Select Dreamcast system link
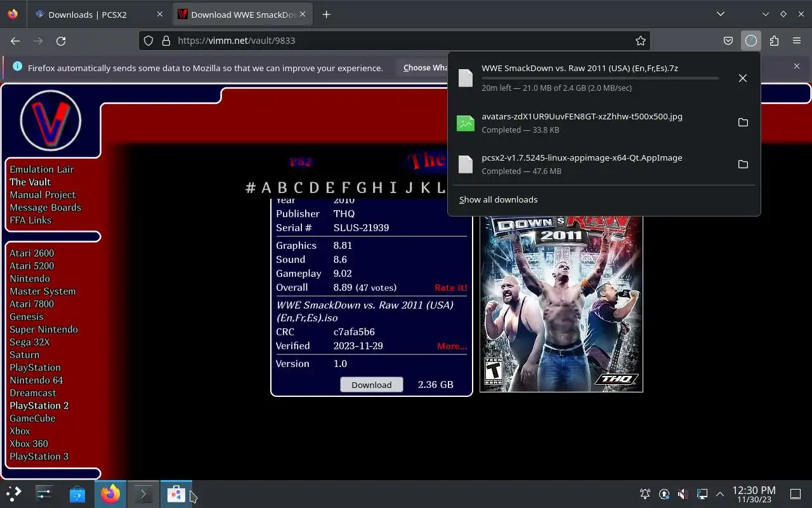 click(33, 393)
